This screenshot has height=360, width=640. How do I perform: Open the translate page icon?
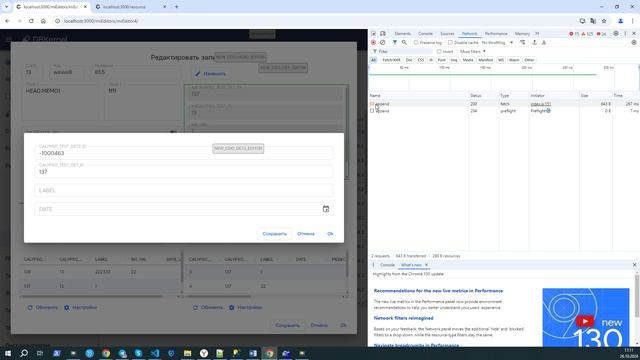[593, 21]
